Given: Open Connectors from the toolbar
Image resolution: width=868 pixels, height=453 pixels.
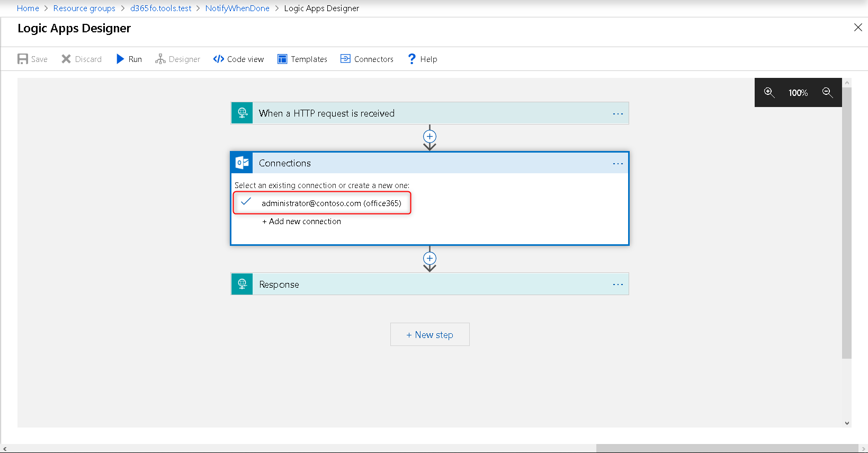Looking at the screenshot, I should click(x=367, y=59).
